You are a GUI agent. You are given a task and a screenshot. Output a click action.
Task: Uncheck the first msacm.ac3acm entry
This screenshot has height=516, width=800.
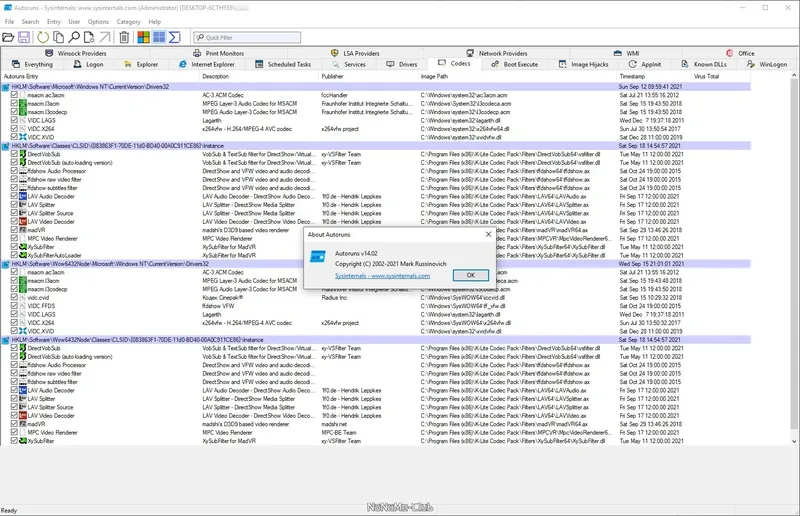(14, 95)
